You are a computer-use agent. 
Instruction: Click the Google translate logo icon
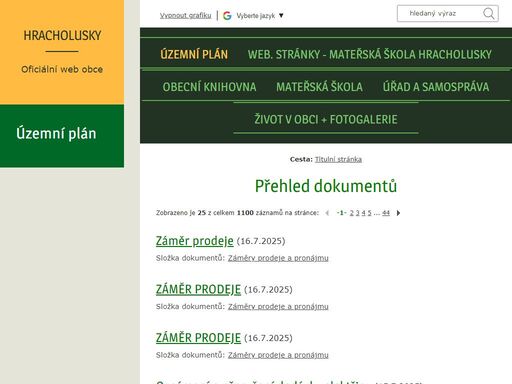tap(227, 15)
